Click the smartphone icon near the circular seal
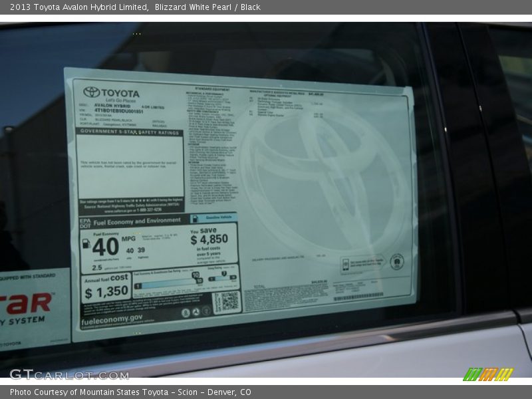The width and height of the screenshot is (532, 399). tap(345, 264)
